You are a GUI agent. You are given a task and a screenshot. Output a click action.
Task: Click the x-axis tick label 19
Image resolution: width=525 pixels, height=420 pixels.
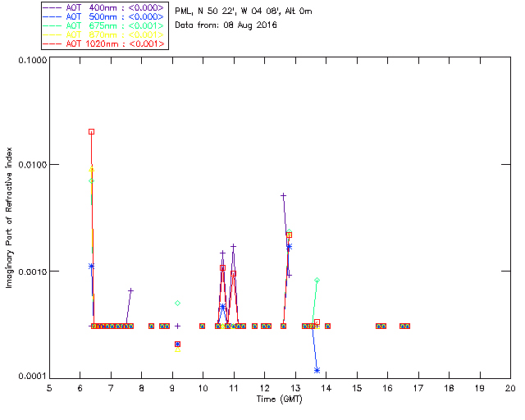point(480,388)
